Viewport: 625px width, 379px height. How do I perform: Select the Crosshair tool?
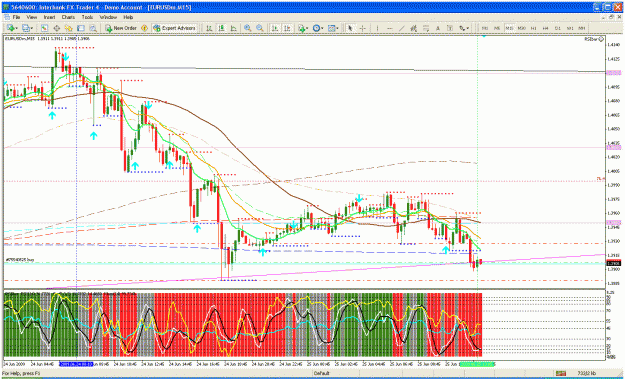pyautogui.click(x=362, y=28)
